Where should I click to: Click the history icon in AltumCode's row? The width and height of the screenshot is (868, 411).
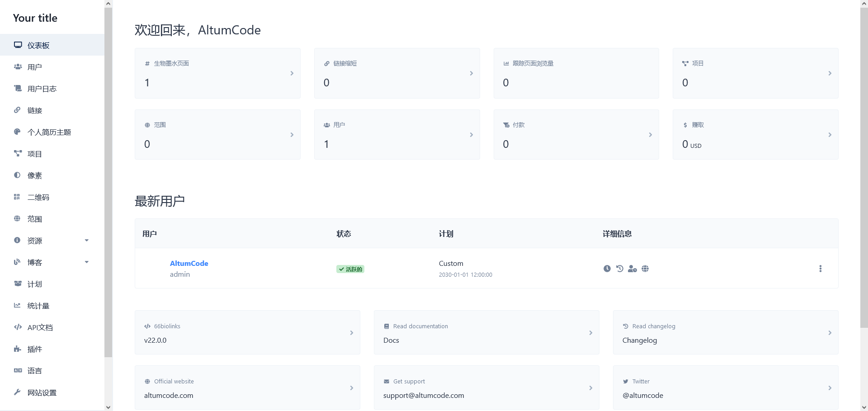620,269
